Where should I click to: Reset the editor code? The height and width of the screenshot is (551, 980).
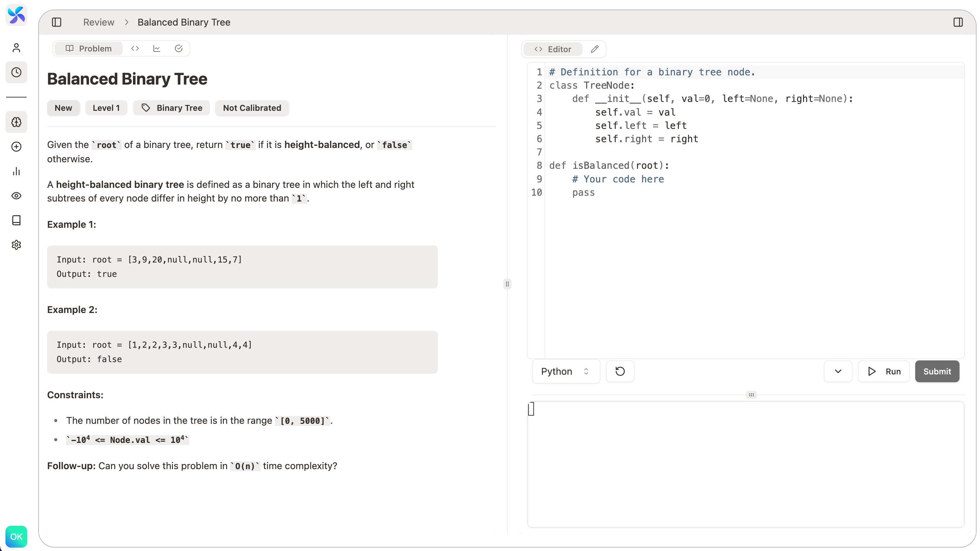[x=620, y=371]
